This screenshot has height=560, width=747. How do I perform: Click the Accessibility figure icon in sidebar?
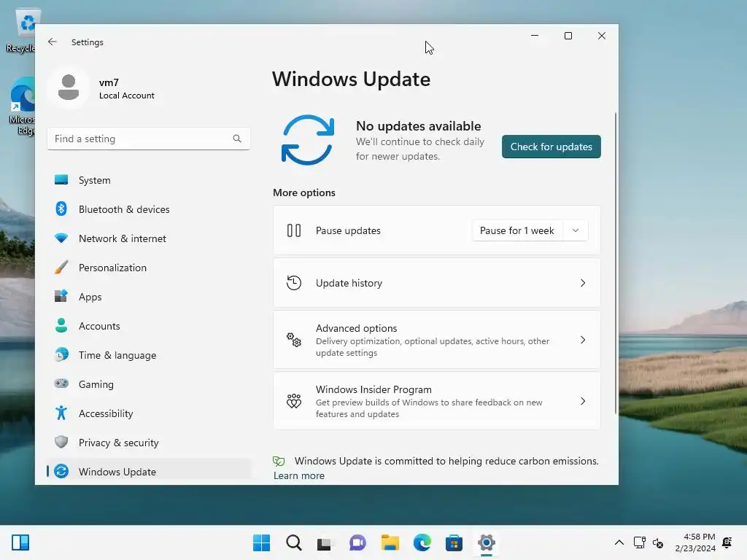pyautogui.click(x=61, y=413)
